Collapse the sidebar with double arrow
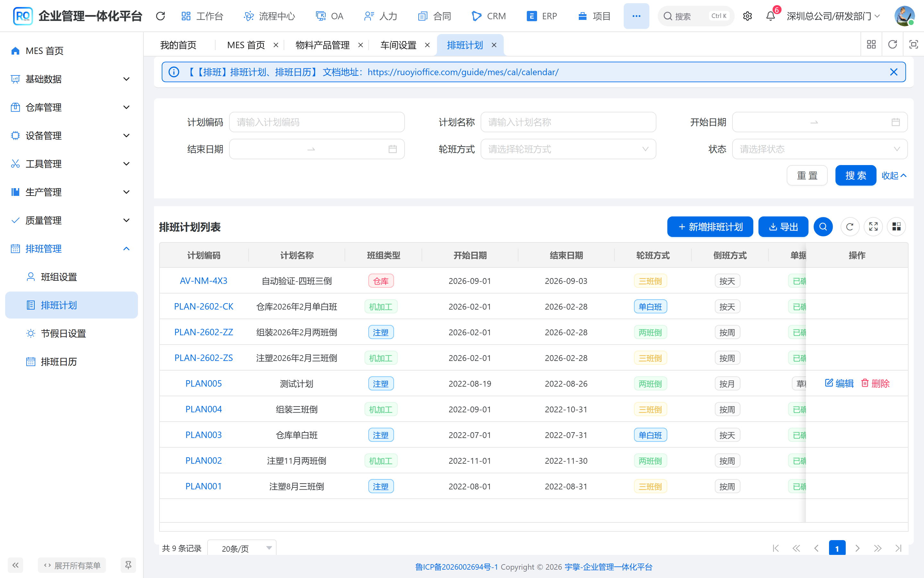 pos(15,565)
